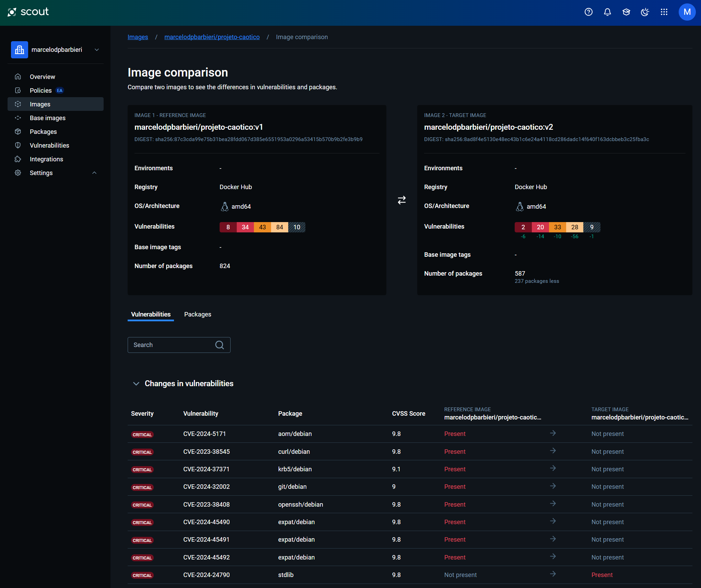The image size is (701, 588).
Task: Open Base images in sidebar
Action: [x=47, y=118]
